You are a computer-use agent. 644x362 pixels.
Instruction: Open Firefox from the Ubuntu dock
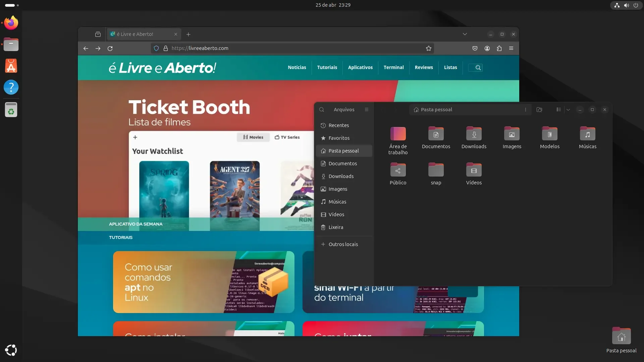pyautogui.click(x=11, y=23)
